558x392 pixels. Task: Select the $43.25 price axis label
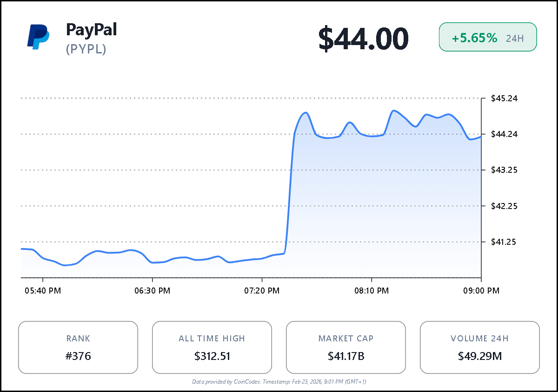click(505, 170)
